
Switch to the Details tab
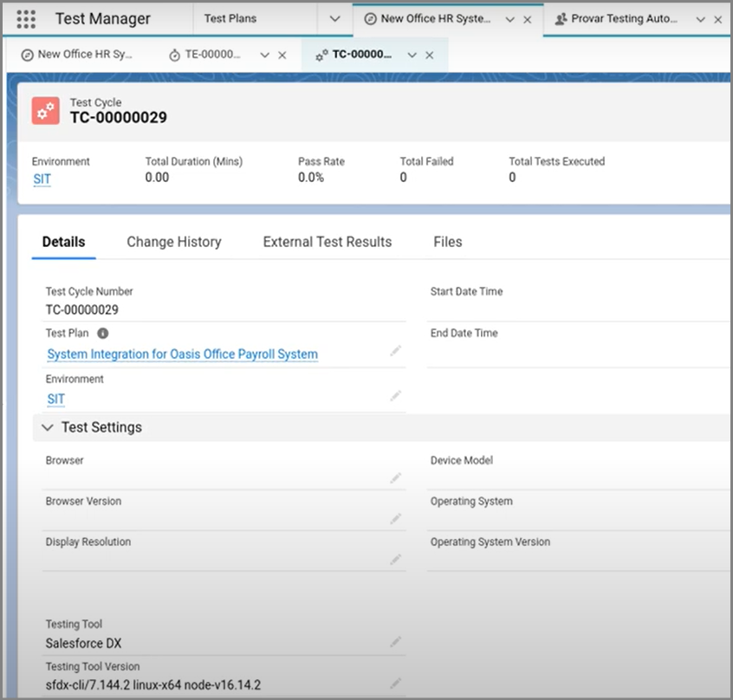[x=63, y=242]
